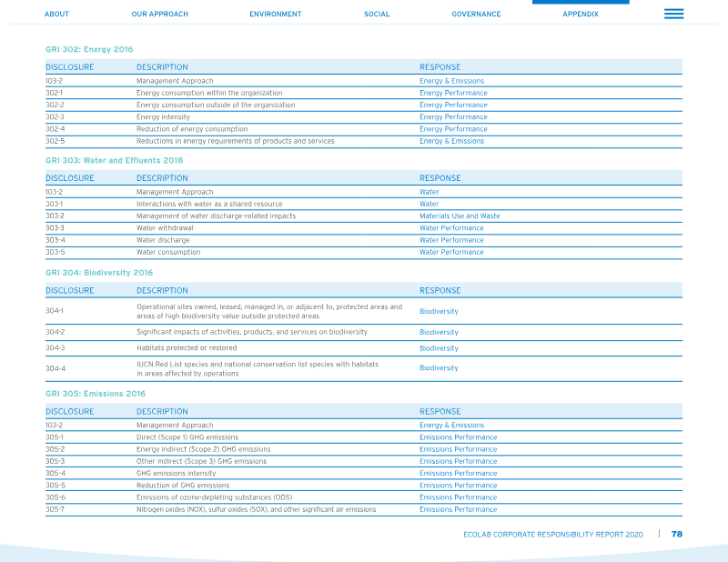Open the OUR APPROACH section
Image resolution: width=728 pixels, height=562 pixels.
pyautogui.click(x=160, y=14)
